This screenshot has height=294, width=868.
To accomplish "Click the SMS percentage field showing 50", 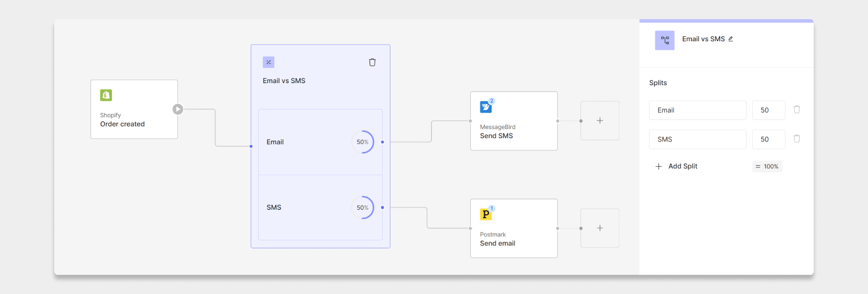I will [x=769, y=139].
